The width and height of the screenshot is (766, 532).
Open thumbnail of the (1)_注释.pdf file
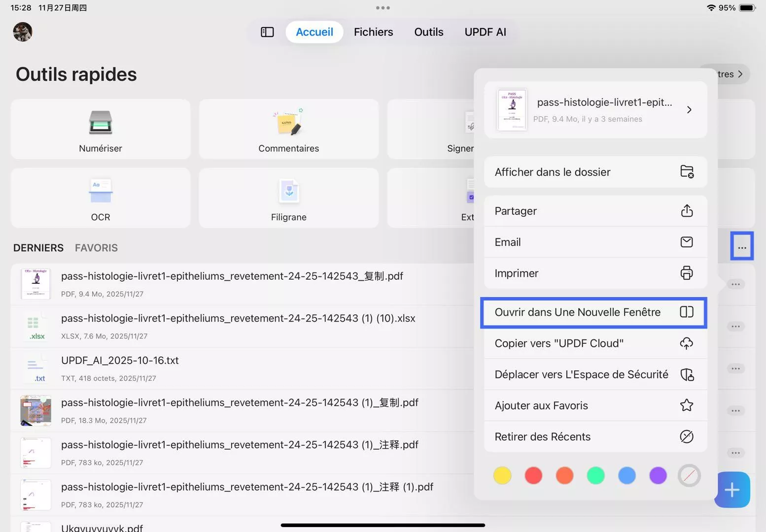click(x=35, y=453)
